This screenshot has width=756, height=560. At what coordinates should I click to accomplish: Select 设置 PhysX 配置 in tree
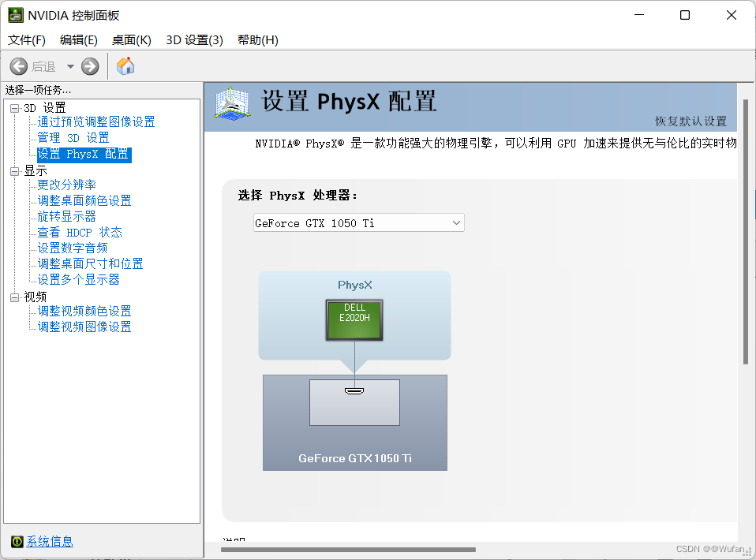coord(84,155)
